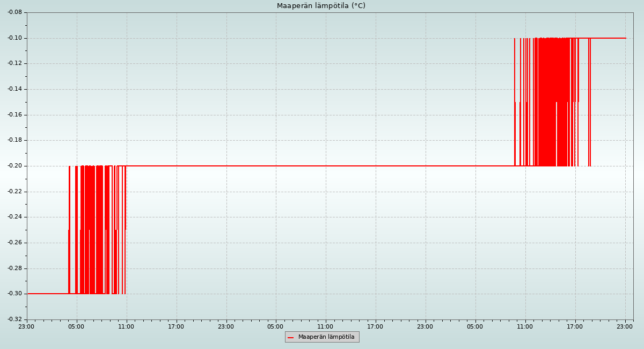Click the -0.20 y-axis label
The image size is (644, 349).
pos(14,166)
